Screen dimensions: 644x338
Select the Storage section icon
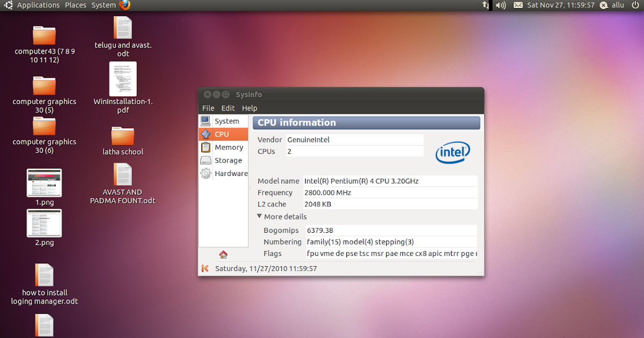tap(206, 160)
